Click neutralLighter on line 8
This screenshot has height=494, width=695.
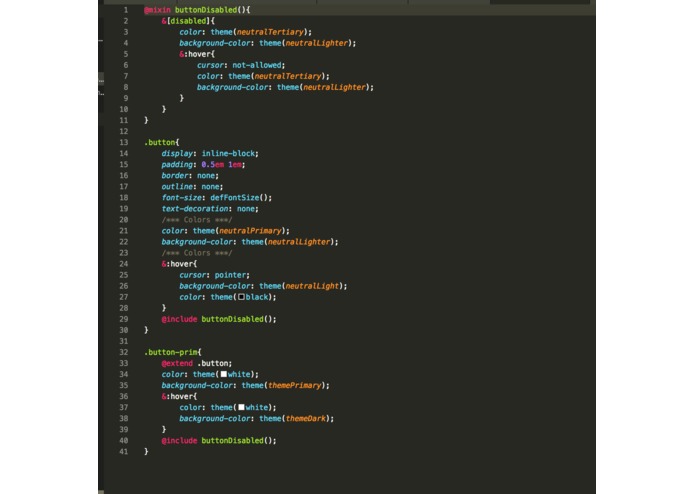(x=334, y=87)
